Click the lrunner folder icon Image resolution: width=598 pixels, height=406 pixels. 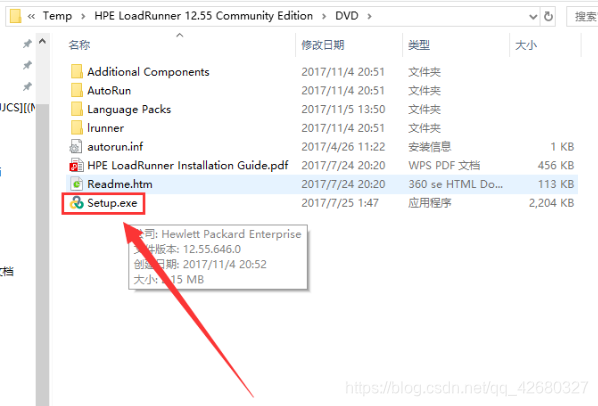click(x=76, y=128)
